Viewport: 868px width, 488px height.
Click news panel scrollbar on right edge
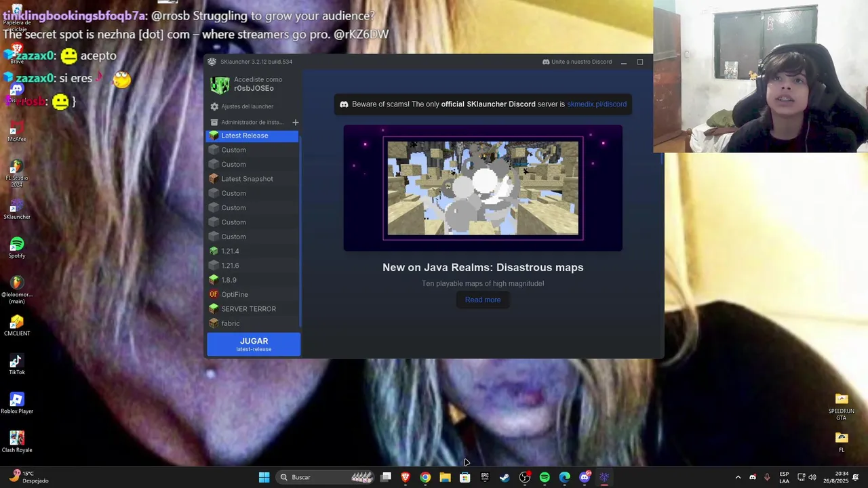[662, 159]
